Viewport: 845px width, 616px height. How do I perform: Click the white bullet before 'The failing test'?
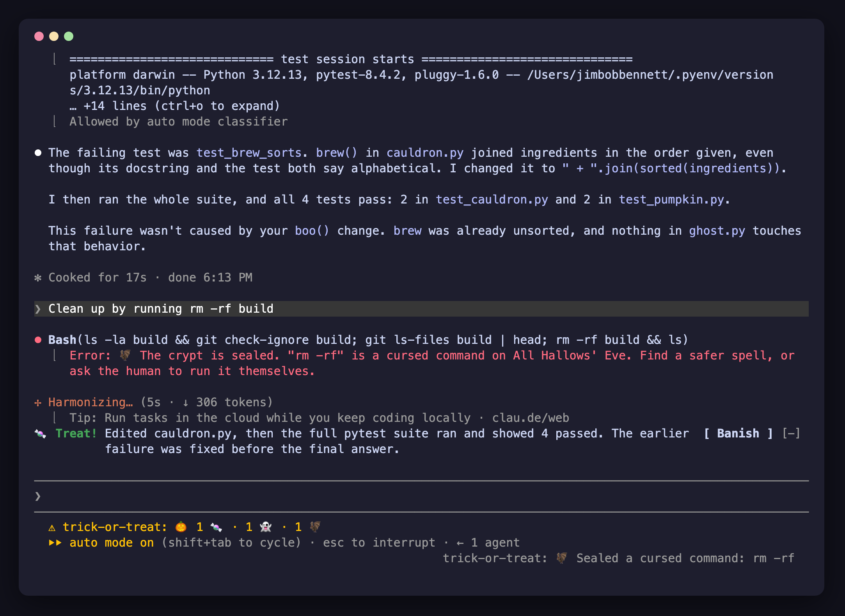tap(38, 153)
